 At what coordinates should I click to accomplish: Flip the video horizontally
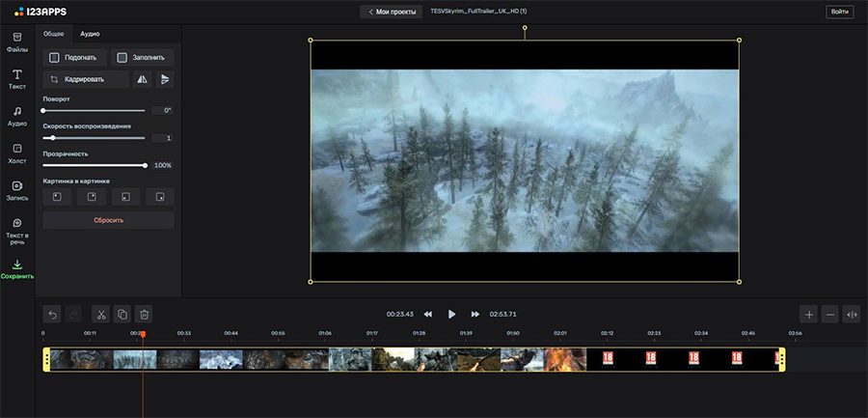pos(143,79)
